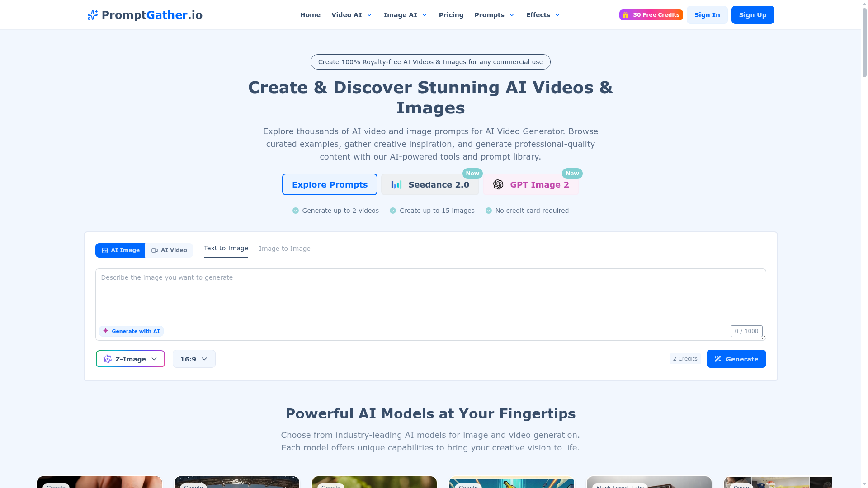Click the Explore Prompts button
The width and height of the screenshot is (868, 488).
tap(330, 184)
